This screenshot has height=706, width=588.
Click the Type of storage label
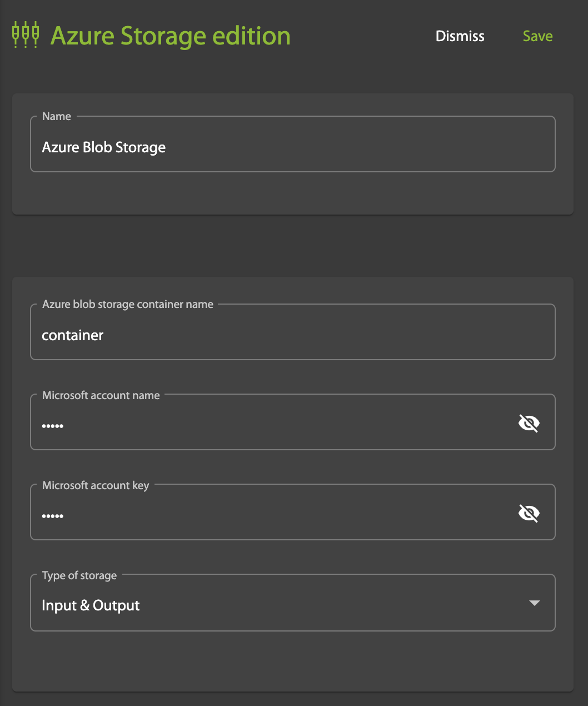click(x=79, y=575)
